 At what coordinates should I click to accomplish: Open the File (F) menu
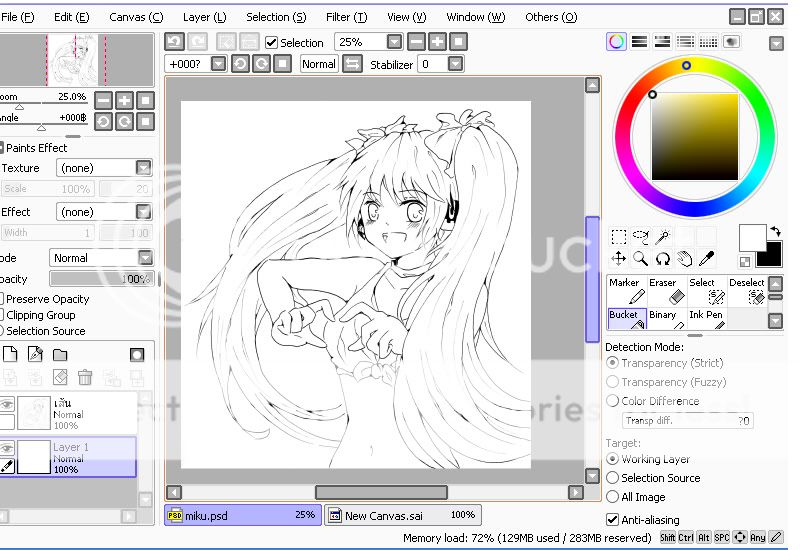point(17,17)
